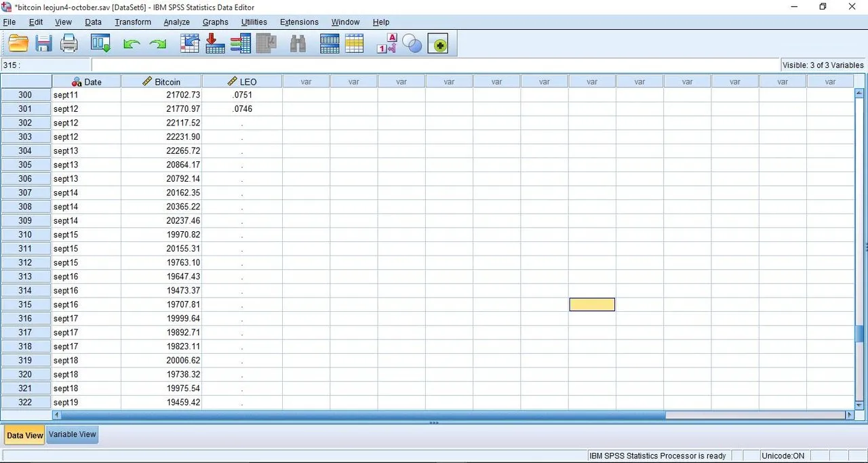Image resolution: width=868 pixels, height=463 pixels.
Task: Click Unicode:ON status bar entry
Action: 783,456
